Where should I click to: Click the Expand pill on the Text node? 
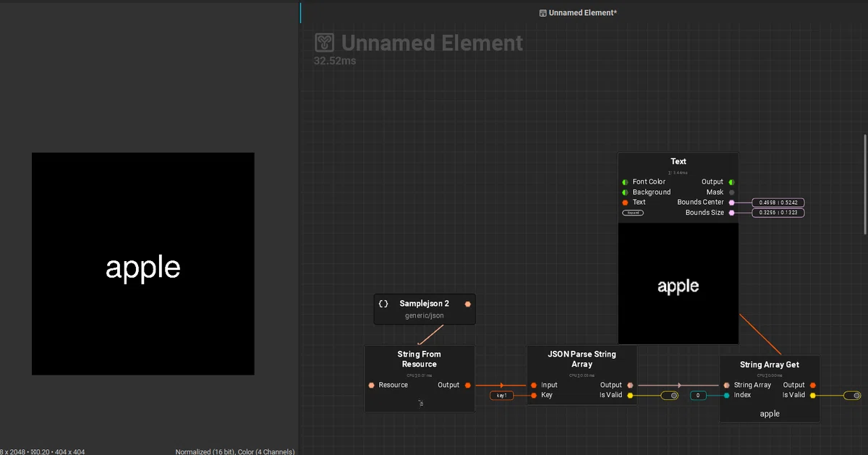[x=633, y=213]
